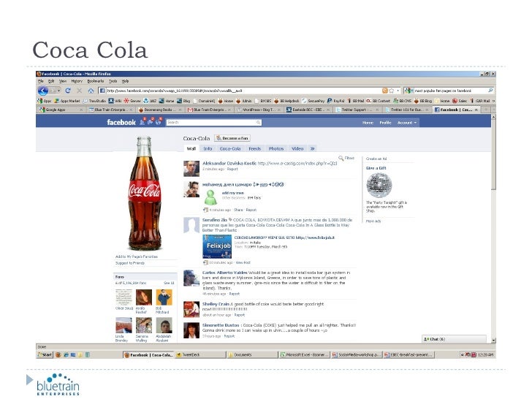
Task: Open the globe notifications icon
Action: pyautogui.click(x=159, y=121)
